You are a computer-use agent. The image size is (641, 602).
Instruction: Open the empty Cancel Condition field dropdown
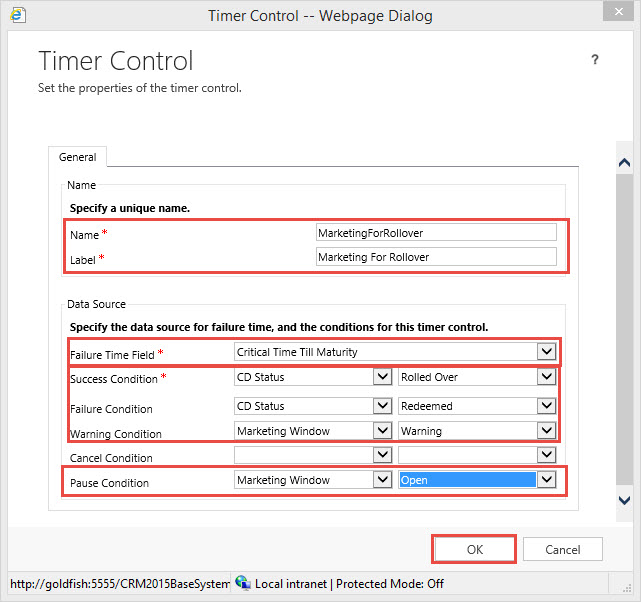click(x=381, y=456)
